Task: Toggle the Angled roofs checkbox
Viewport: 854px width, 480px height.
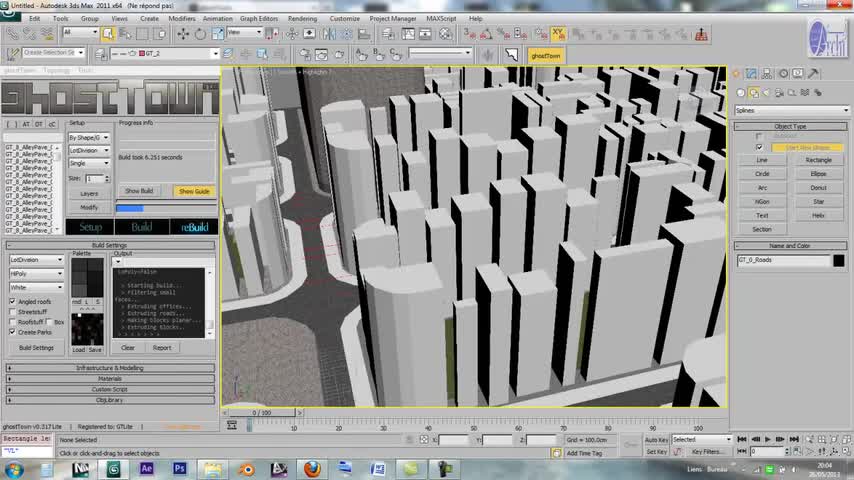Action: (13, 301)
